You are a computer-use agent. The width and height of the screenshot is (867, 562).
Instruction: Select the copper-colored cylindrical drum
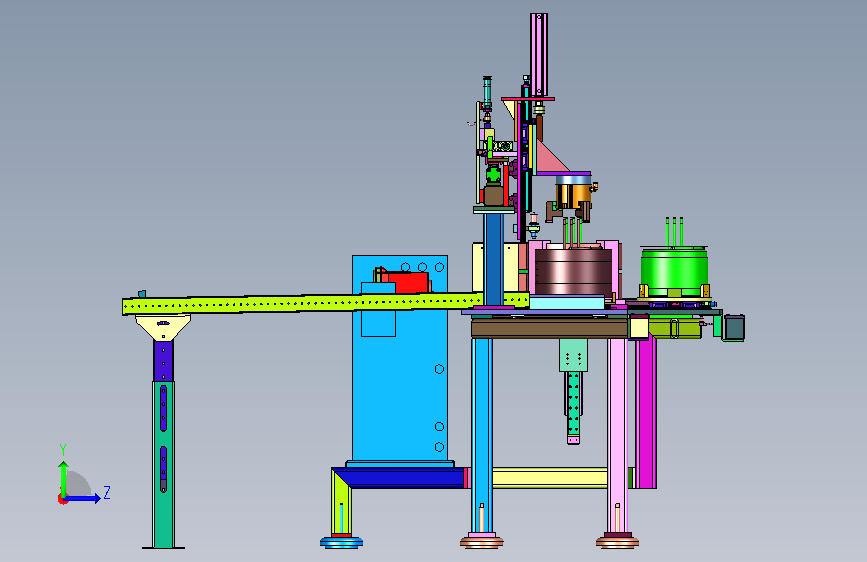(x=573, y=272)
